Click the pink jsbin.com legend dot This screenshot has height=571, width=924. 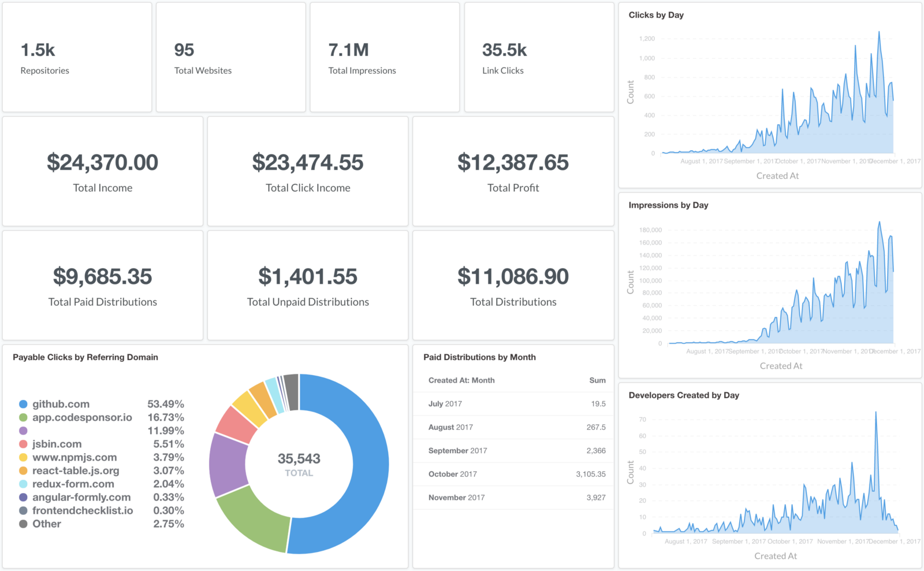[23, 444]
